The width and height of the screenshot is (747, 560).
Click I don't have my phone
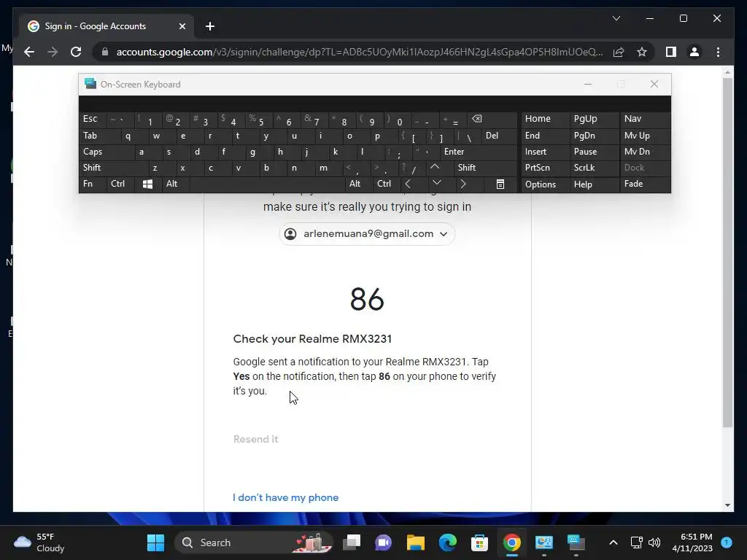285,497
